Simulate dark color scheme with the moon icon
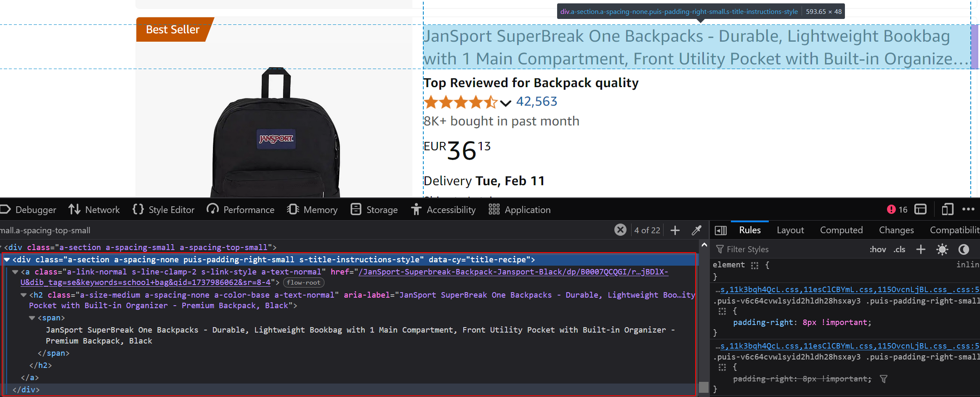This screenshot has height=397, width=980. point(964,249)
